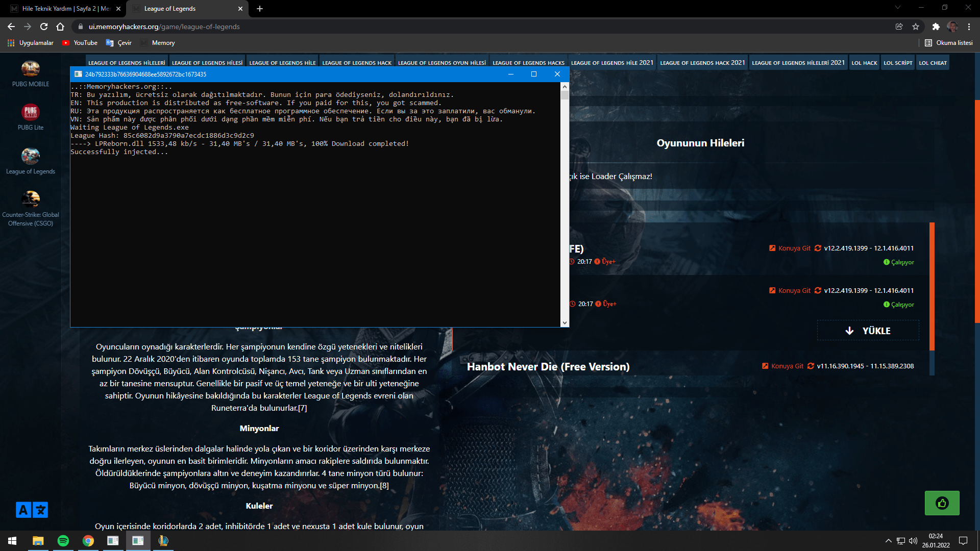Click LOL HACK tag
The width and height of the screenshot is (980, 551).
click(x=865, y=63)
